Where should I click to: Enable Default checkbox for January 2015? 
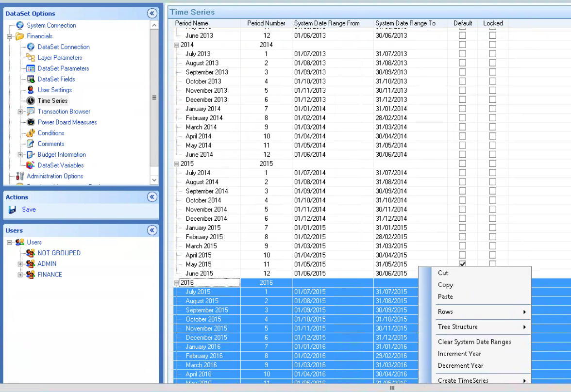click(x=462, y=228)
